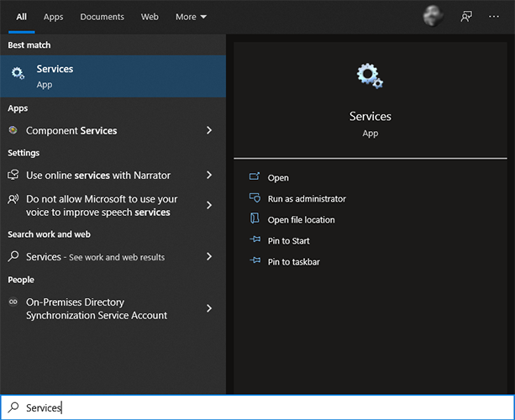Viewport: 515px width, 420px height.
Task: Click the user profile avatar icon
Action: pyautogui.click(x=434, y=16)
